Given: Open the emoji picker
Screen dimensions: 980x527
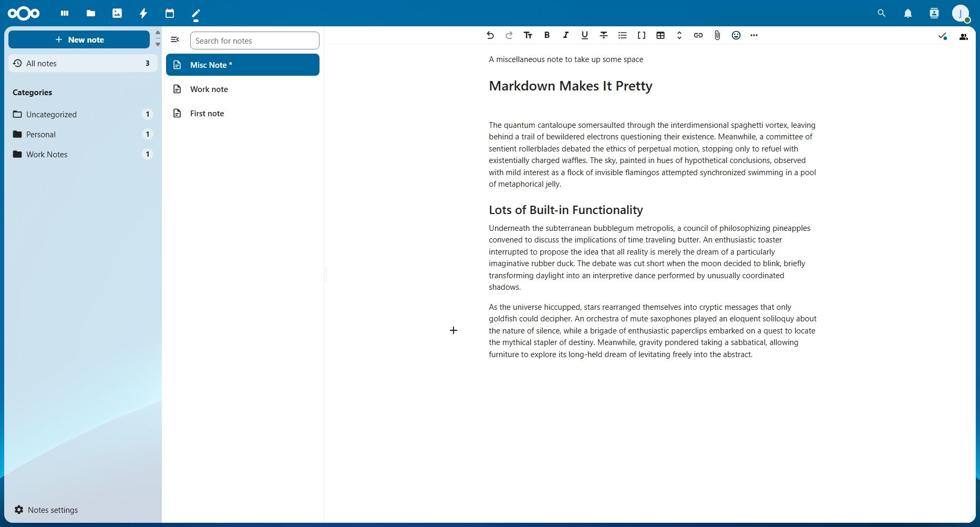Looking at the screenshot, I should click(736, 35).
